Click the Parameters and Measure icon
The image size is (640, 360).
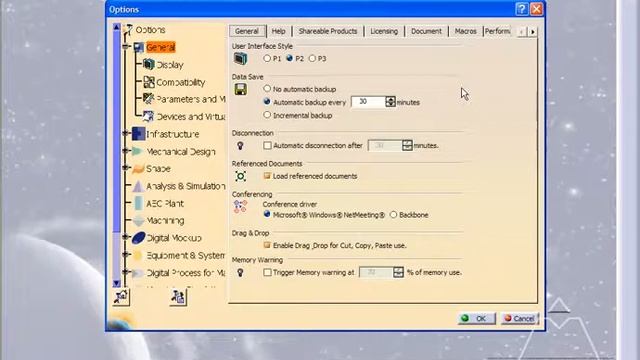(x=149, y=99)
